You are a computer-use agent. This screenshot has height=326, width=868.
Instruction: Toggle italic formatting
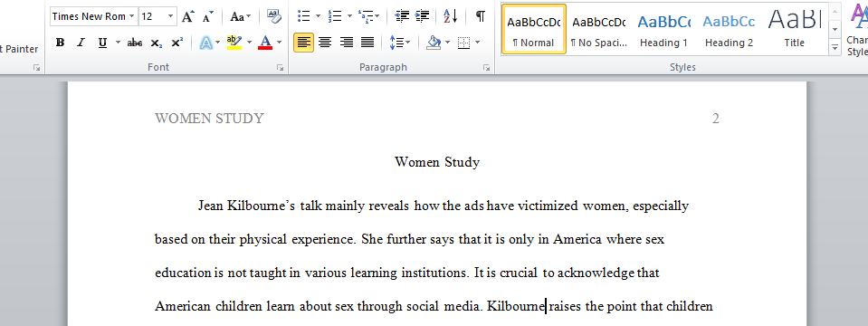point(81,43)
